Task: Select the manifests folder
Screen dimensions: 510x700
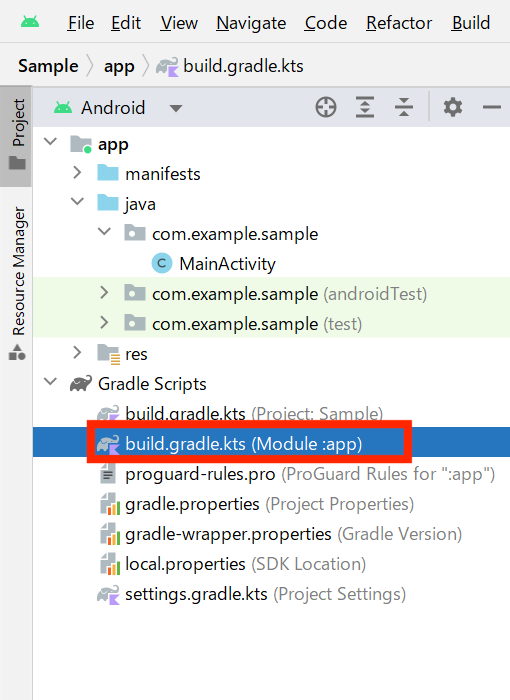Action: click(x=163, y=174)
